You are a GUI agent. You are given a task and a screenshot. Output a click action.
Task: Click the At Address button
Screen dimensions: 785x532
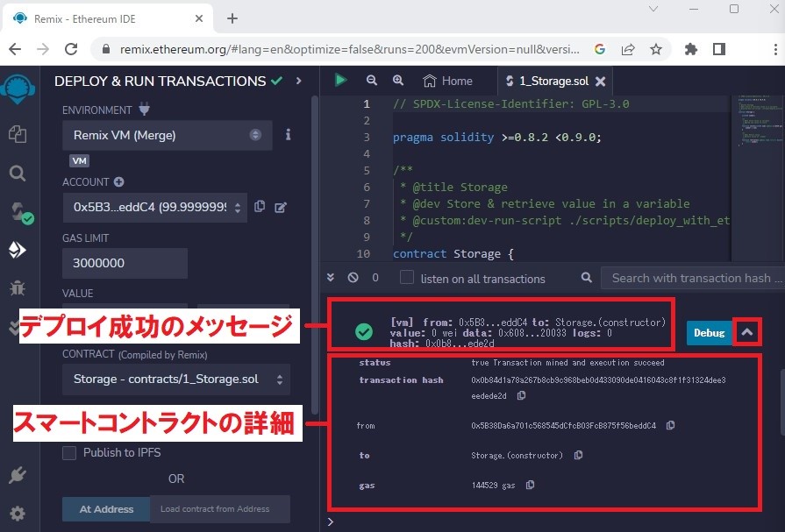pyautogui.click(x=106, y=509)
